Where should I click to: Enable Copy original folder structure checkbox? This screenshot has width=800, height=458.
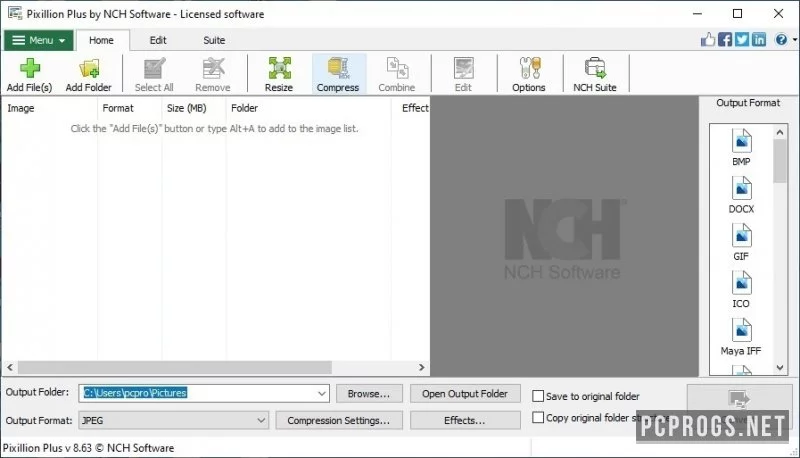tap(538, 418)
